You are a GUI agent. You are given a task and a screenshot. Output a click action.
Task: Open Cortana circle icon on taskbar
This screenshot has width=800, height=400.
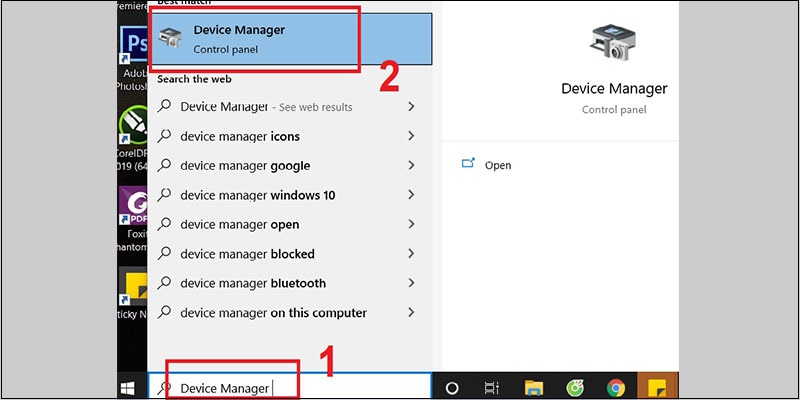pos(451,388)
